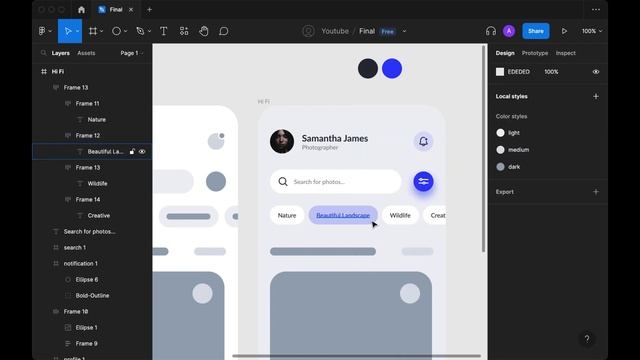Select the notification 1 layer

pyautogui.click(x=92, y=263)
